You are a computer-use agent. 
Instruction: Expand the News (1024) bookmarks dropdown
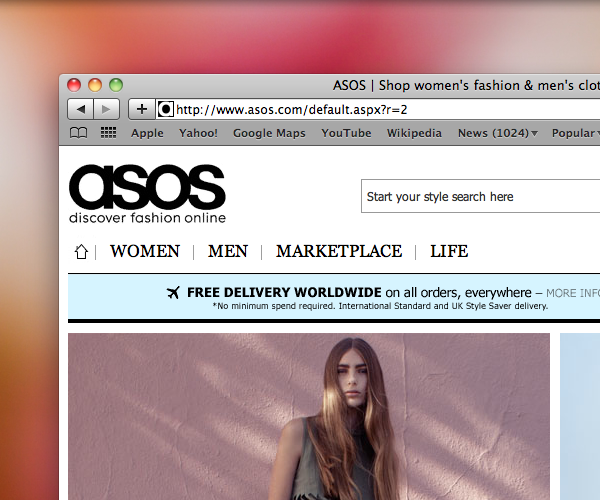pyautogui.click(x=498, y=133)
